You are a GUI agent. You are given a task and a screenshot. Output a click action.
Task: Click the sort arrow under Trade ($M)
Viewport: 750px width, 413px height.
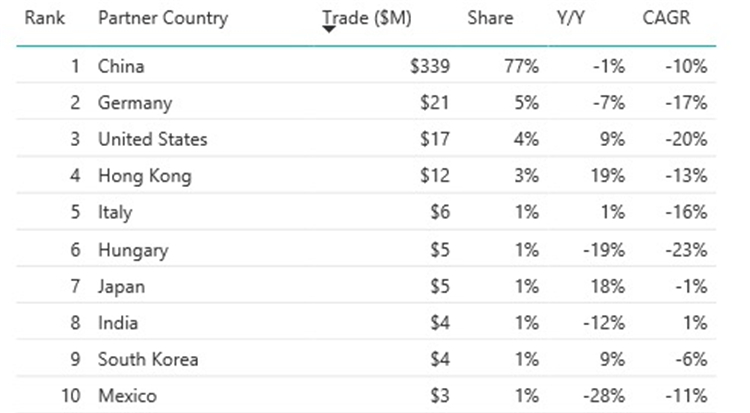tap(329, 30)
